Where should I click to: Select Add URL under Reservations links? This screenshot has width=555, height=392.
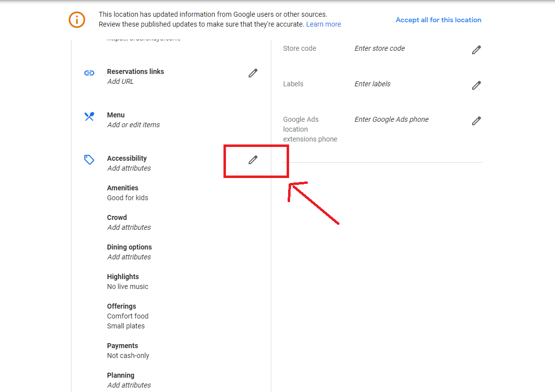click(120, 81)
